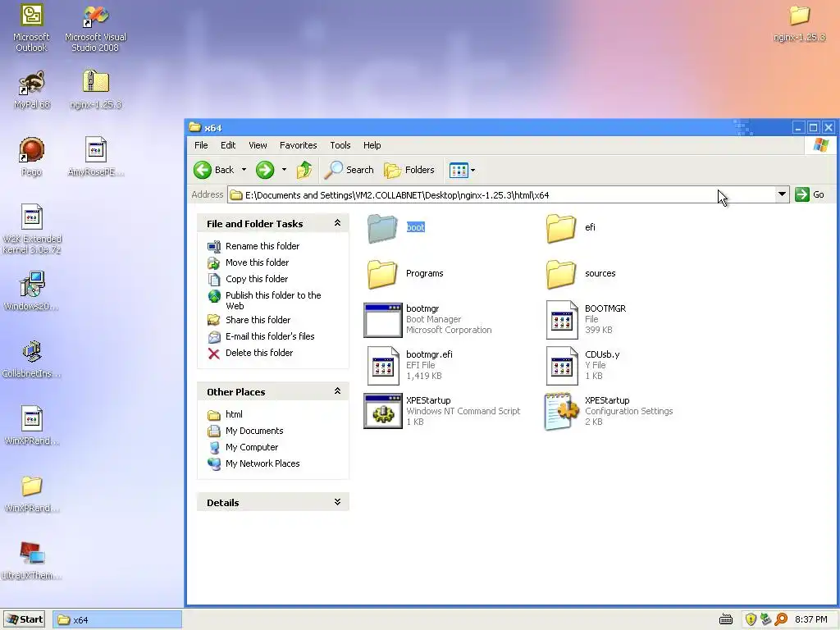Select nginx-1.25.3 folder on desktop top right
Image resolution: width=840 pixels, height=630 pixels.
pos(799,24)
